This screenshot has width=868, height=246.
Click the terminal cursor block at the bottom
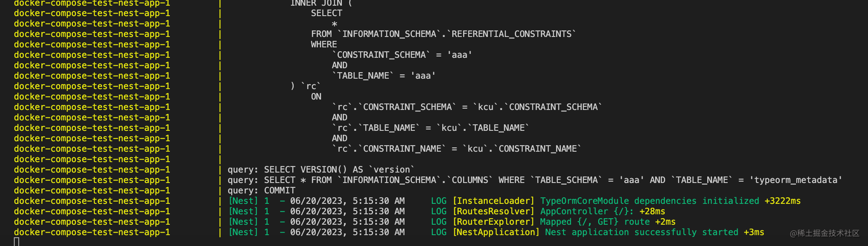pyautogui.click(x=17, y=242)
